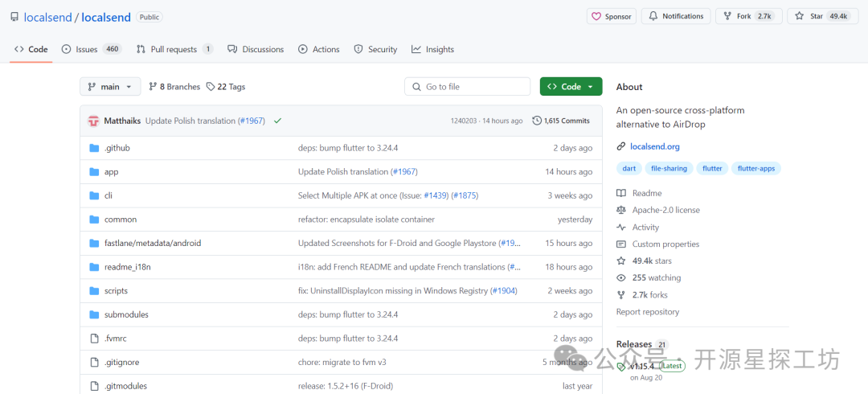Open the .github folder name
Viewport: 868px width, 394px height.
coord(117,148)
